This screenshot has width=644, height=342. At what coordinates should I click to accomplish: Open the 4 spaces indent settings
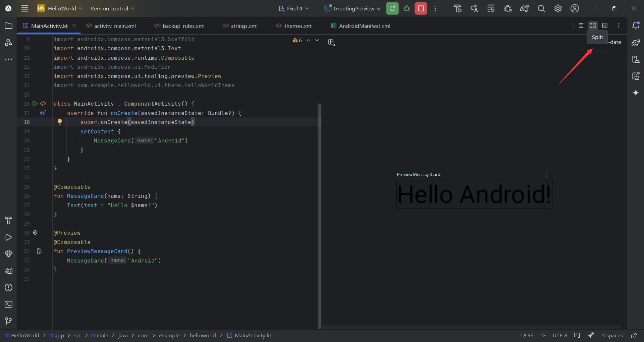pos(612,335)
